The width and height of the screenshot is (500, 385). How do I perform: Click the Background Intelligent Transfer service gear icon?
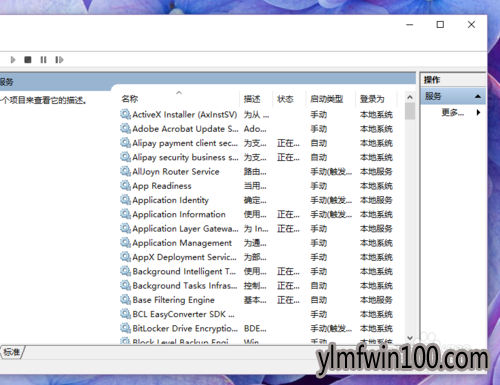125,271
